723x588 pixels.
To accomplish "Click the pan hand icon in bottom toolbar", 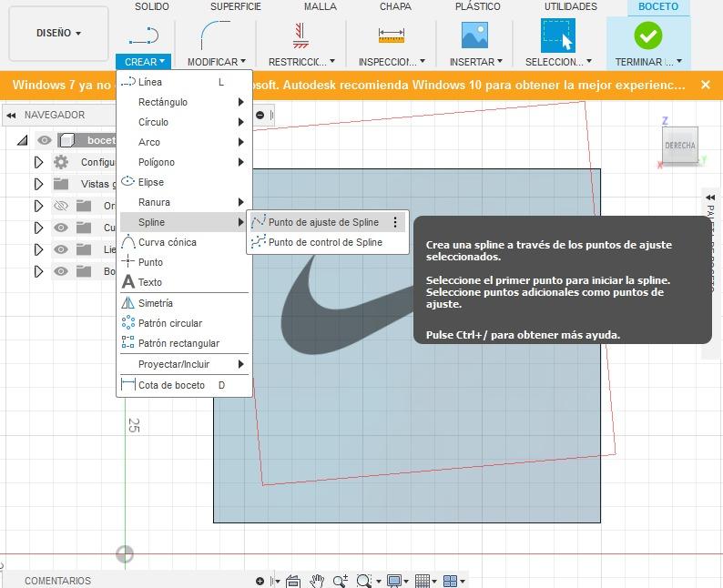I will click(317, 581).
